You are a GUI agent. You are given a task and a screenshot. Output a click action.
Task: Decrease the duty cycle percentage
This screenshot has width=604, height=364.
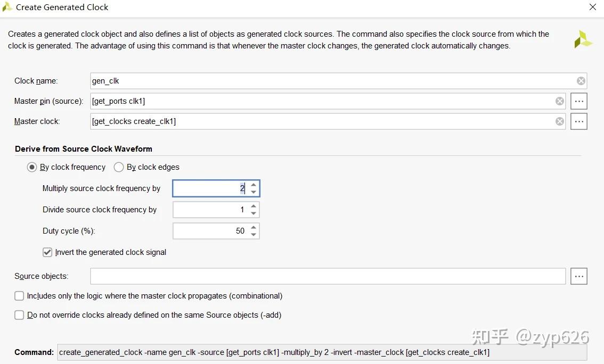tap(254, 235)
